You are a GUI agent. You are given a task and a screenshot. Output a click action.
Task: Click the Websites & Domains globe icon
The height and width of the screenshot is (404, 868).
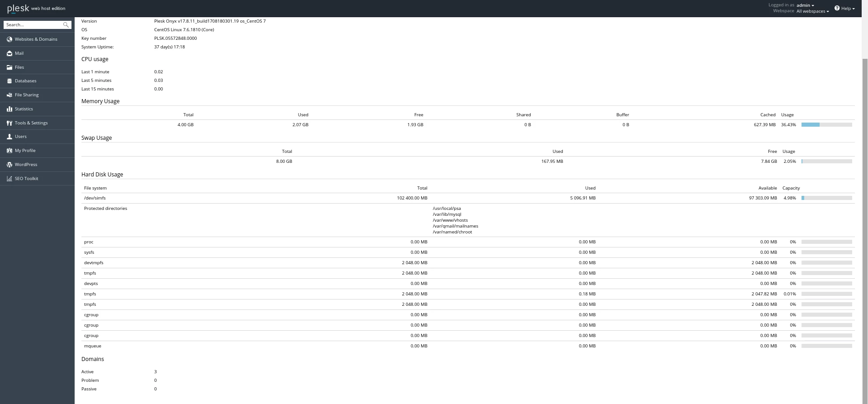pos(9,39)
